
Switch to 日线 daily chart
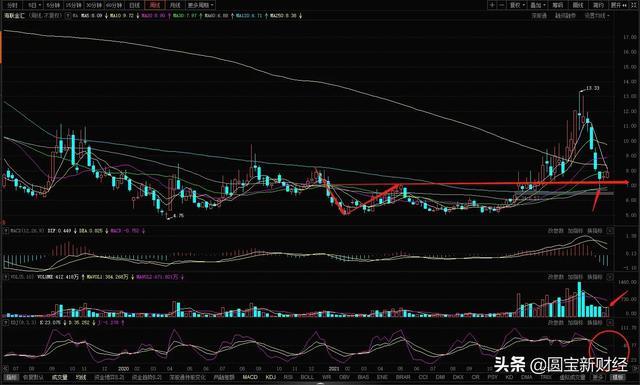point(134,5)
